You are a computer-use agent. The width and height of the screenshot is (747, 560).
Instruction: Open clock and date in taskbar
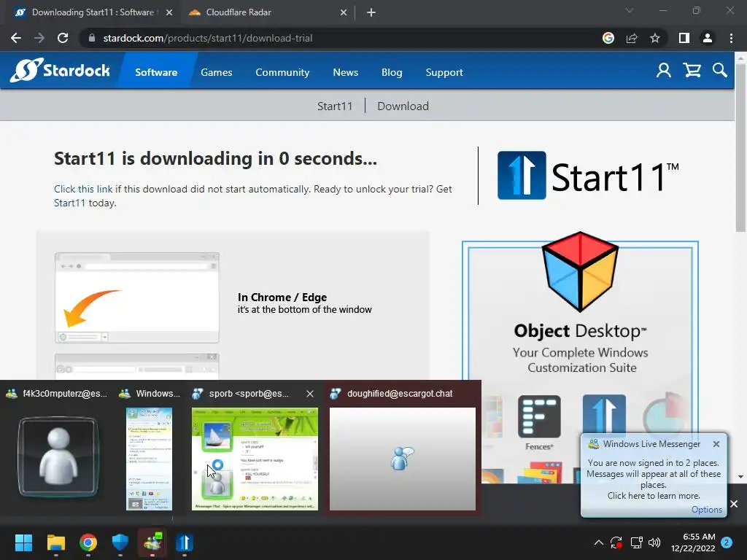coord(693,542)
